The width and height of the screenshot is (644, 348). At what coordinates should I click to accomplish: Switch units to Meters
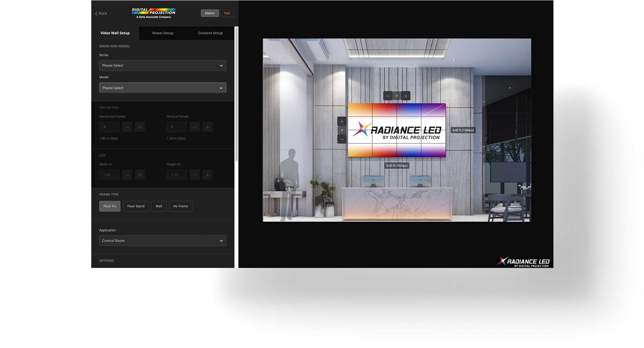[x=210, y=13]
